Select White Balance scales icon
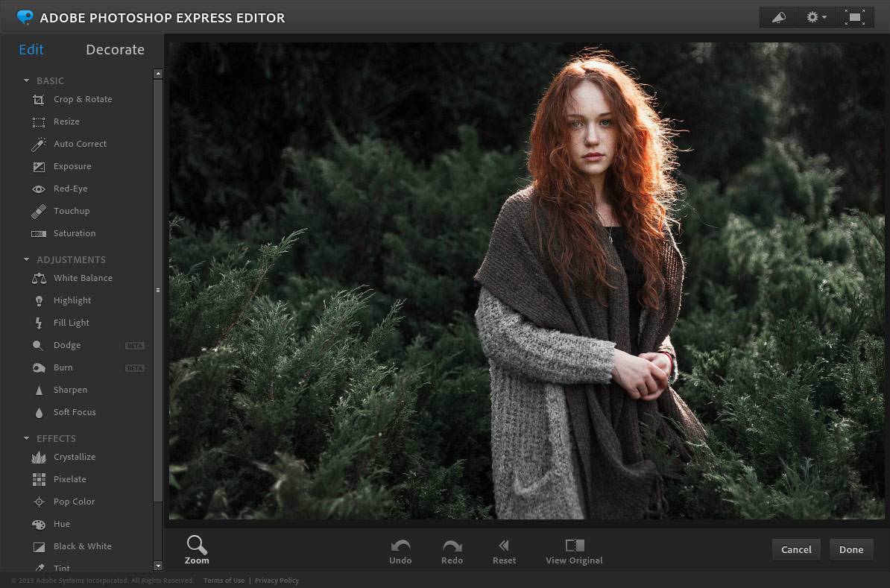 point(39,279)
